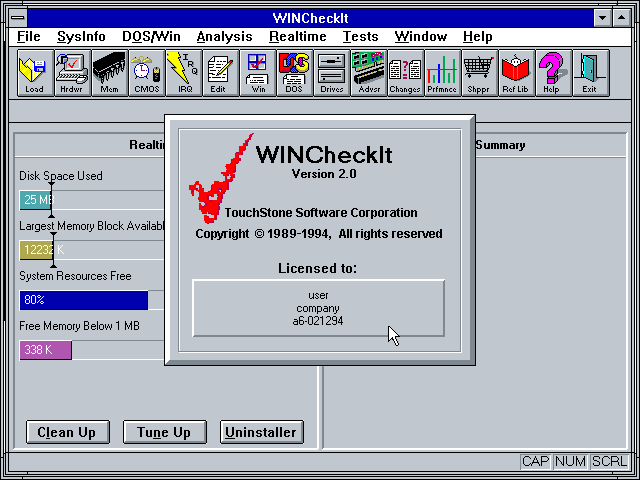
Task: Click the red checkmark WINCheckIt logo
Action: 221,180
